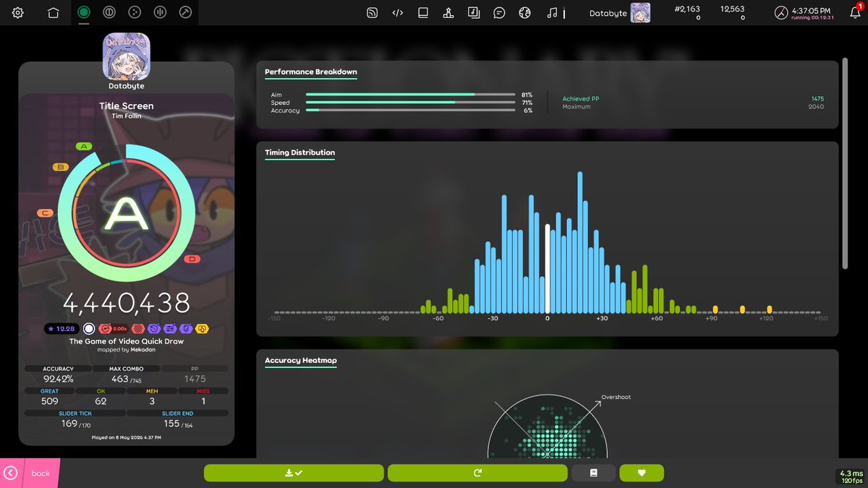
Task: Click the MEH count 3
Action: click(x=152, y=401)
